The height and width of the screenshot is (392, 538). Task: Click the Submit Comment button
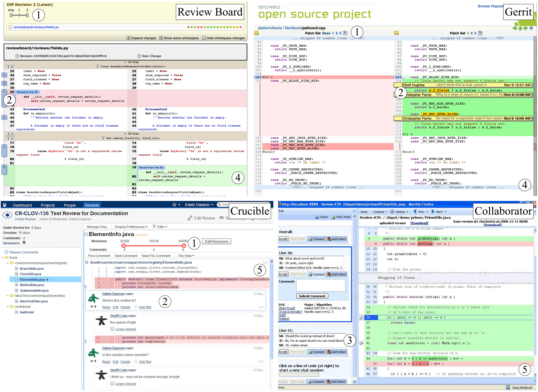pos(312,296)
